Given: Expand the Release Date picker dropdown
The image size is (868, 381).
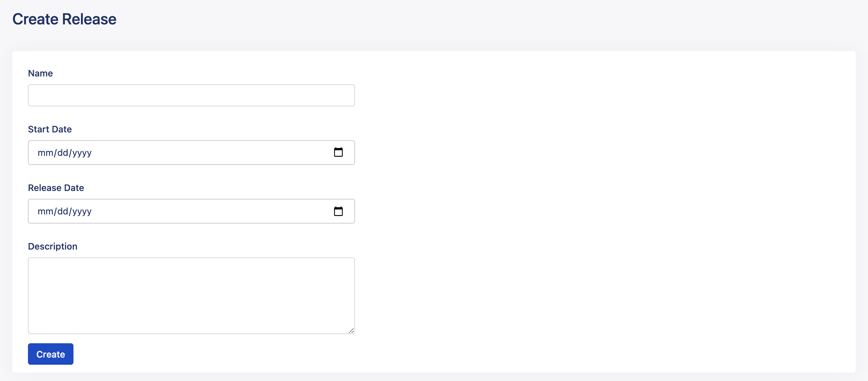Looking at the screenshot, I should [x=339, y=211].
